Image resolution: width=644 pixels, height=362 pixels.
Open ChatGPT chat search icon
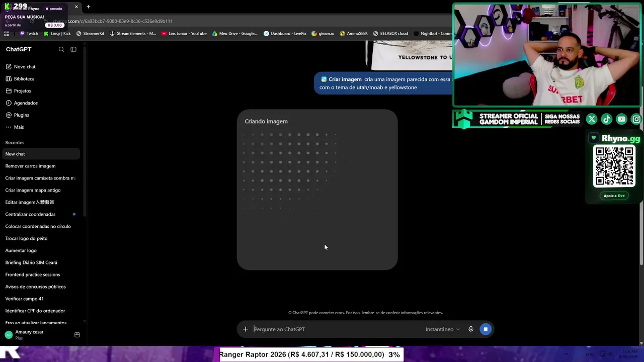(61, 49)
